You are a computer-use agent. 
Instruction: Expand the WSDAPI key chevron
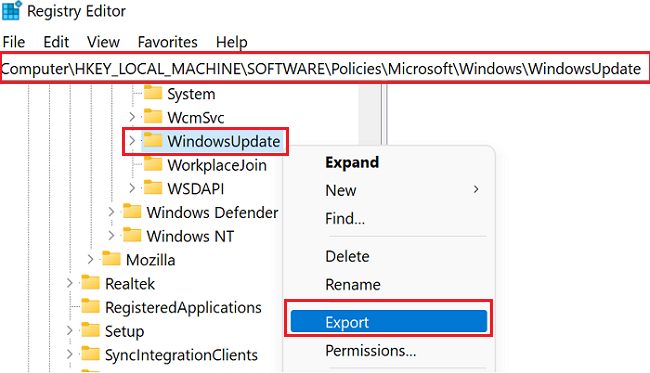132,188
